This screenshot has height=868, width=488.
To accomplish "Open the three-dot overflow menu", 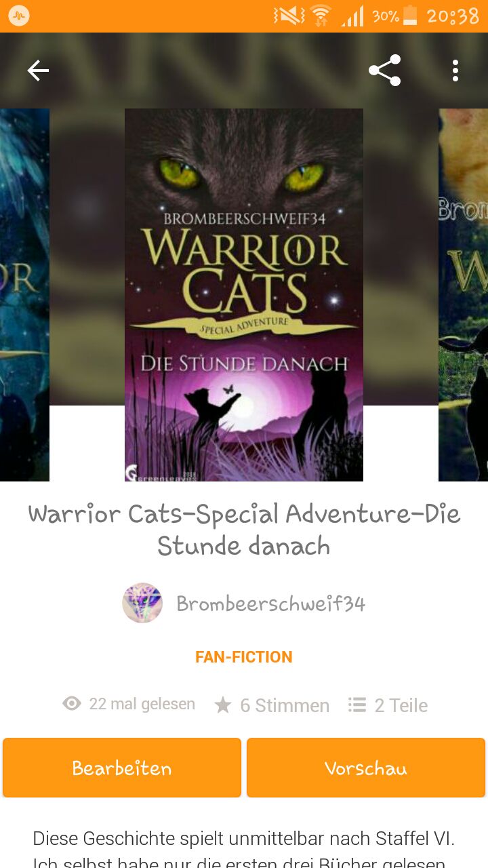I will tap(455, 71).
